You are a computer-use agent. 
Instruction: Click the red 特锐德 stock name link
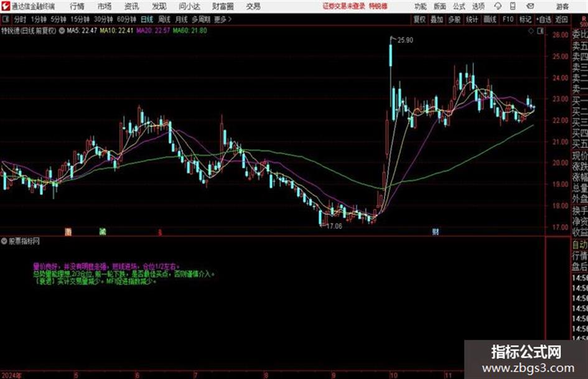pos(378,6)
